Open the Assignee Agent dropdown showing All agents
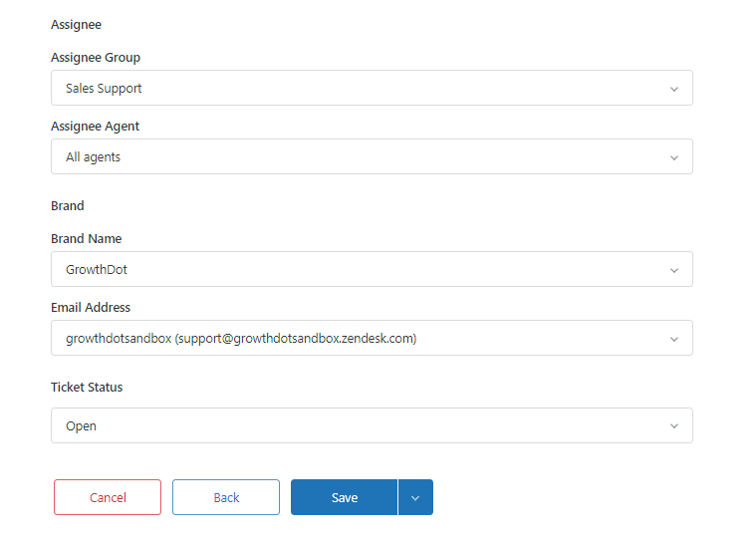 (372, 156)
